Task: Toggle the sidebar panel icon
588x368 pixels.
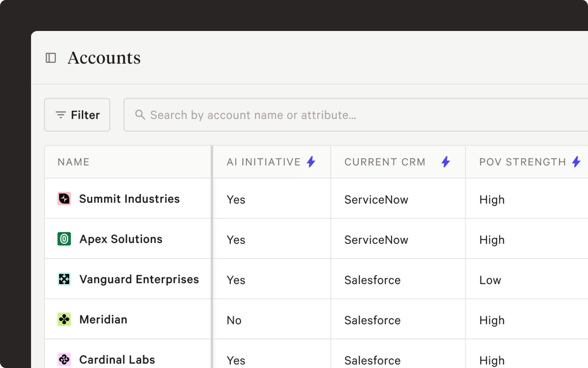Action: tap(51, 58)
